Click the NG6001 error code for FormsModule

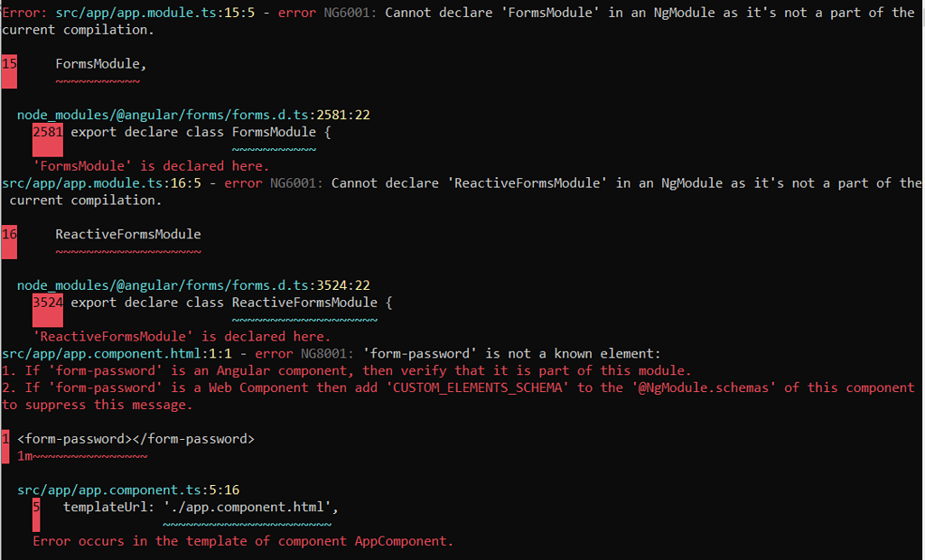(350, 13)
